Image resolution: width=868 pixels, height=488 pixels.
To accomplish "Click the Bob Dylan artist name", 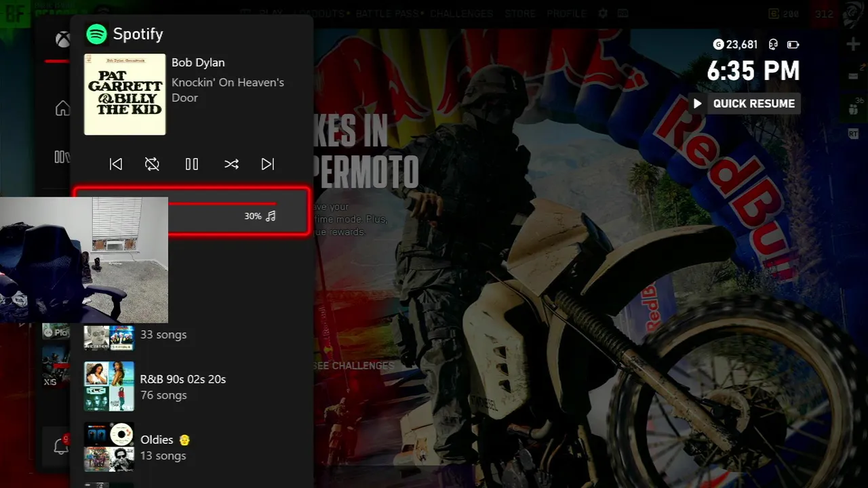I will [x=198, y=62].
